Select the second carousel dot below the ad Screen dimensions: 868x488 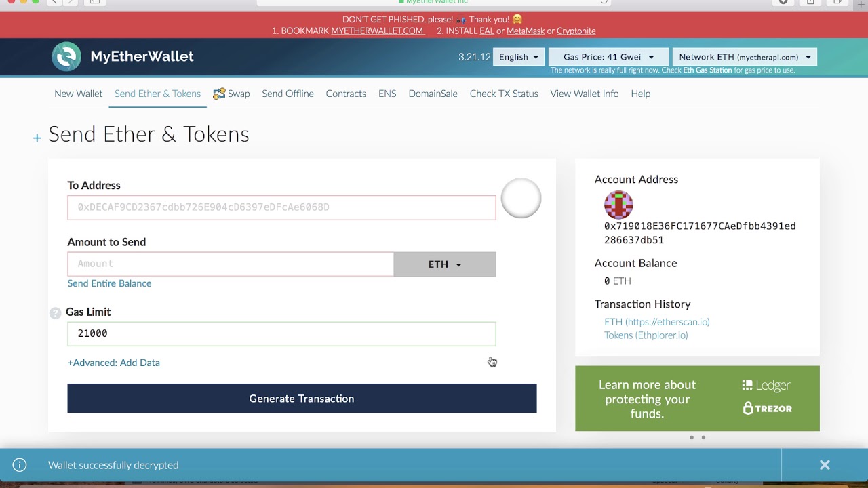point(703,437)
